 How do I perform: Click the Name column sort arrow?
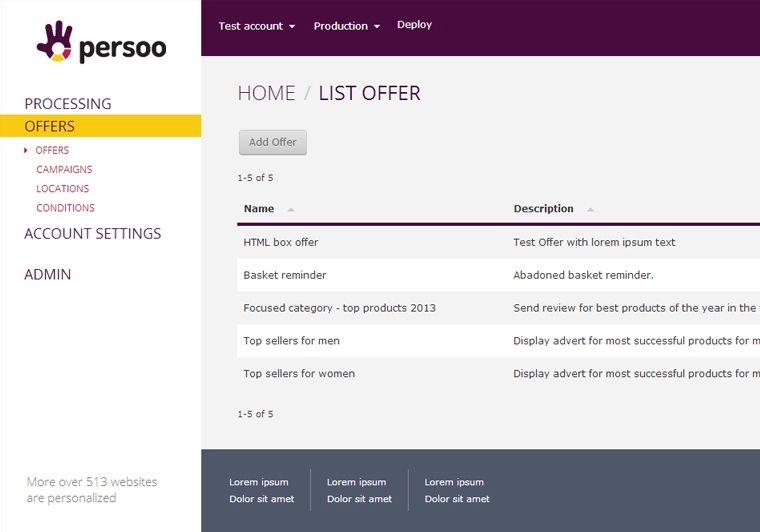[291, 210]
